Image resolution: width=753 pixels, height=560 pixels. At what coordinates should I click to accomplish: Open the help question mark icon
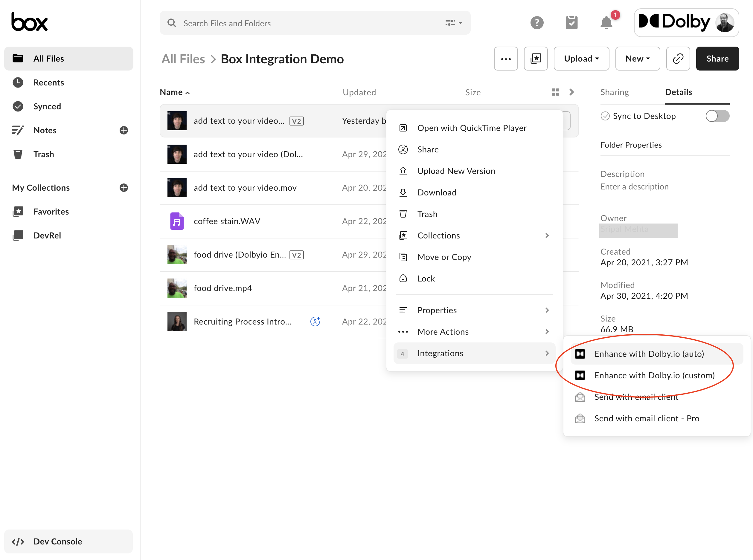(x=536, y=23)
